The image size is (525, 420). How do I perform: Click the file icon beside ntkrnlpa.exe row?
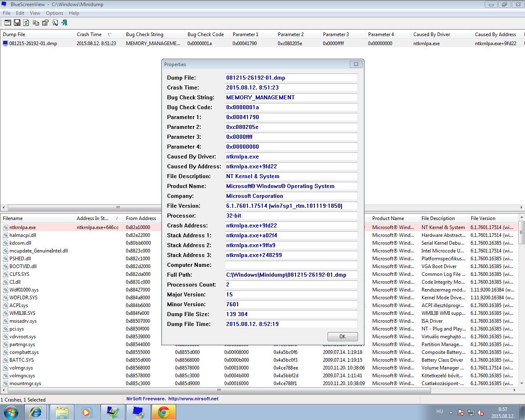(5, 227)
